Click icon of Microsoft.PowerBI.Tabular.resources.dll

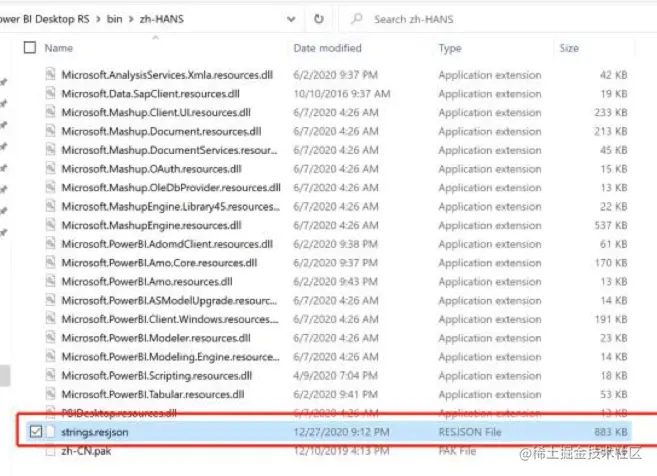pyautogui.click(x=51, y=394)
